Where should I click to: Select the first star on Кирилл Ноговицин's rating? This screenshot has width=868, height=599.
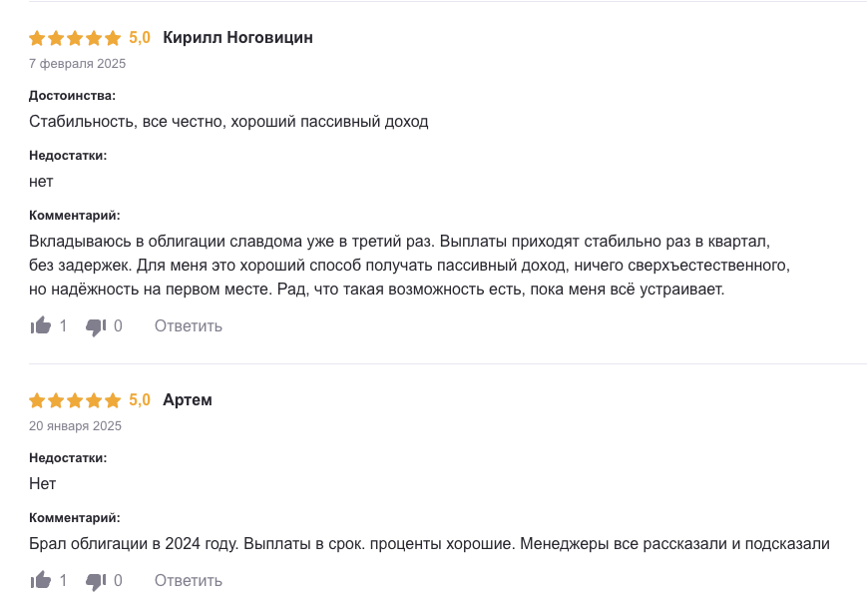pos(37,37)
